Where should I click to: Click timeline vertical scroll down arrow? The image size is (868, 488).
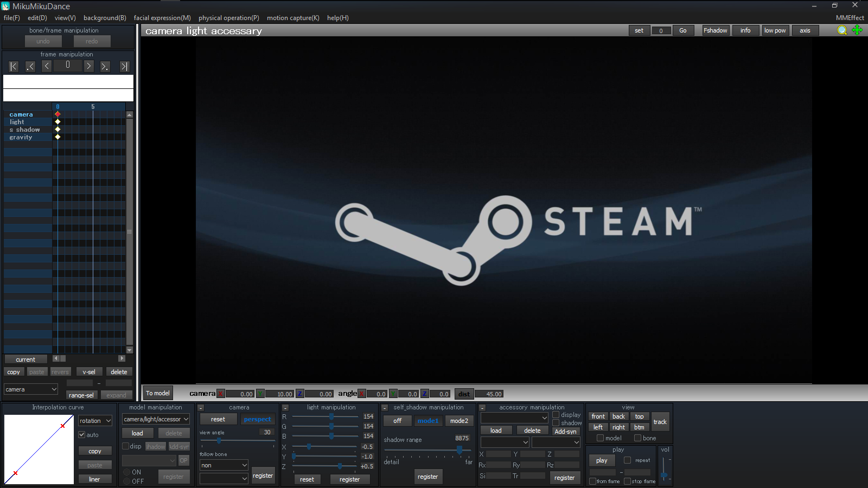pyautogui.click(x=130, y=350)
